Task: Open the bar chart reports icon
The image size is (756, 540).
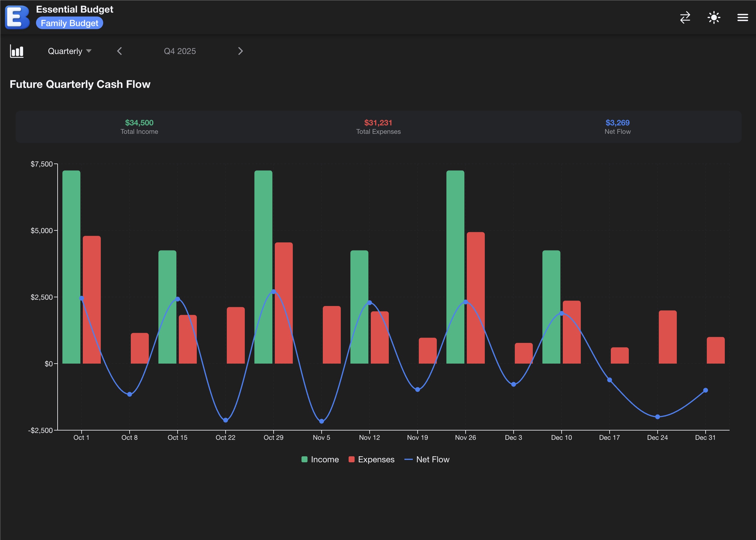Action: (16, 51)
